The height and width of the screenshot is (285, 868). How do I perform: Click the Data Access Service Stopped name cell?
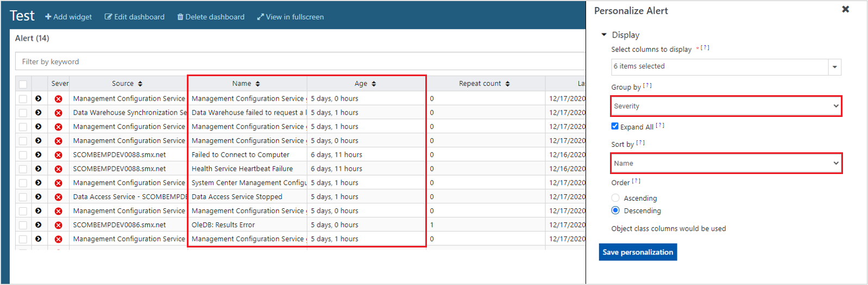click(x=248, y=197)
